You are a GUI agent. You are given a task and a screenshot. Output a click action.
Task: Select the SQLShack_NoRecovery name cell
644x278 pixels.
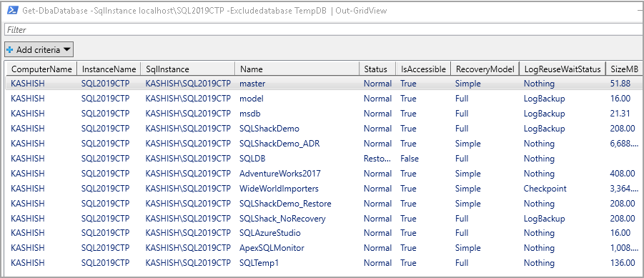282,219
